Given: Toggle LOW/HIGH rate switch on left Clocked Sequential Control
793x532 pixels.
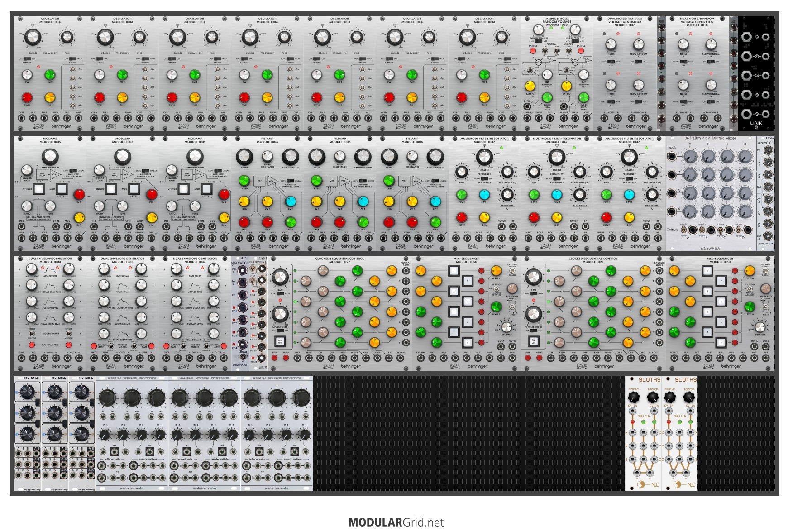Looking at the screenshot, I should (280, 293).
